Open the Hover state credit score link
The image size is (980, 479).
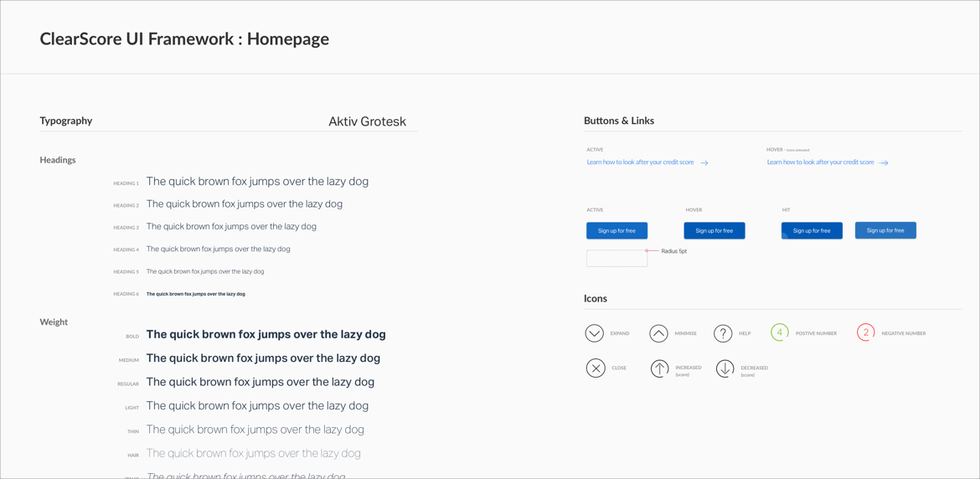(820, 162)
